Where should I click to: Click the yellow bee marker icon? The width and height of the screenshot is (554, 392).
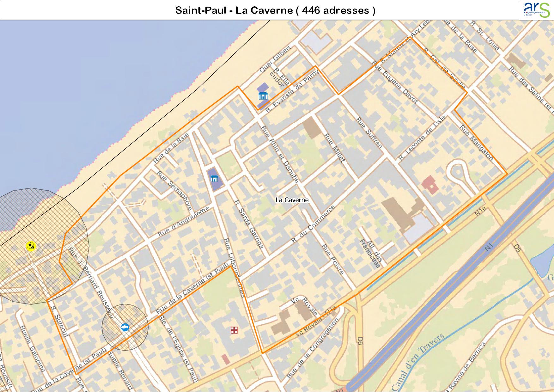click(x=31, y=246)
